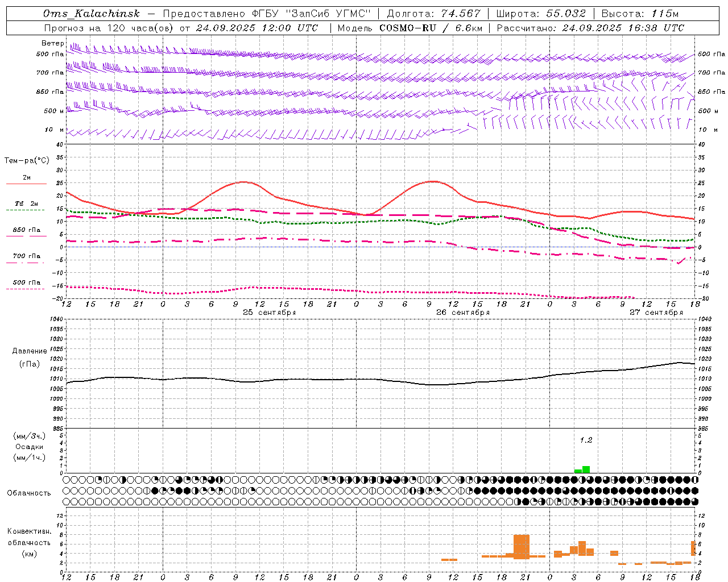Click the 700 гПа temperature legend entry
This screenshot has height=582, width=728.
(x=27, y=256)
